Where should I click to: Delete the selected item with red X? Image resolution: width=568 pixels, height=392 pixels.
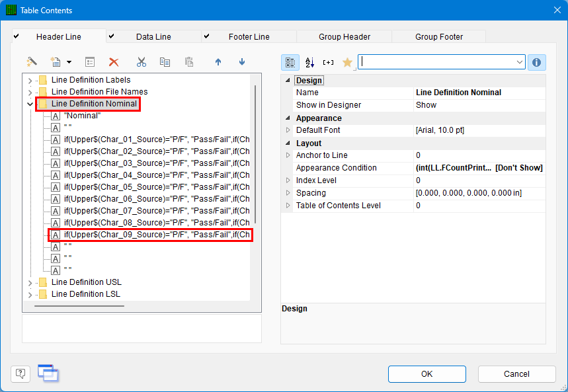(x=114, y=62)
